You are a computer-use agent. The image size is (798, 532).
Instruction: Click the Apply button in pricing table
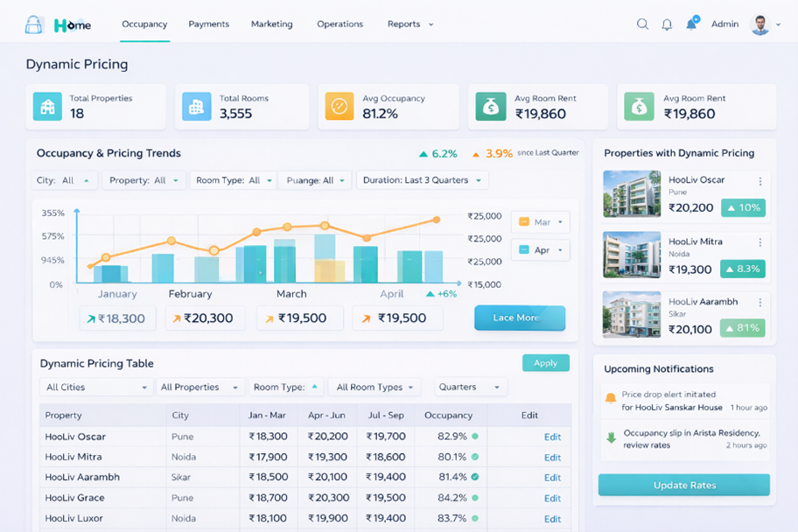pos(545,363)
